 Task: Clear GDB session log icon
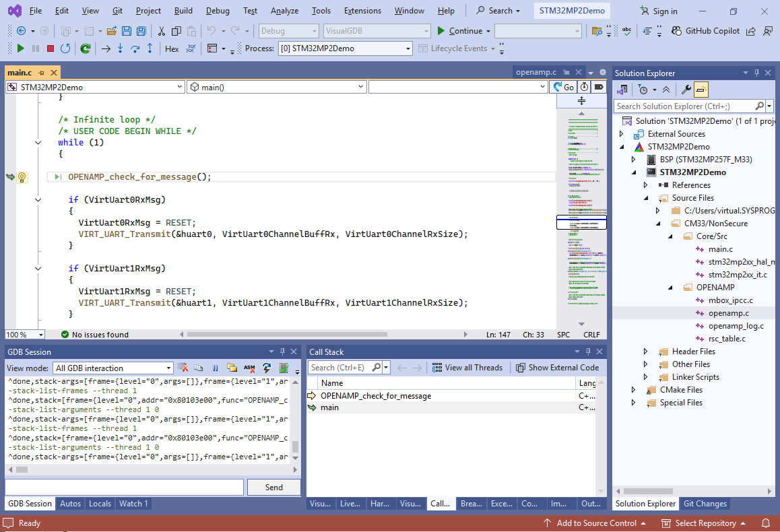point(183,368)
